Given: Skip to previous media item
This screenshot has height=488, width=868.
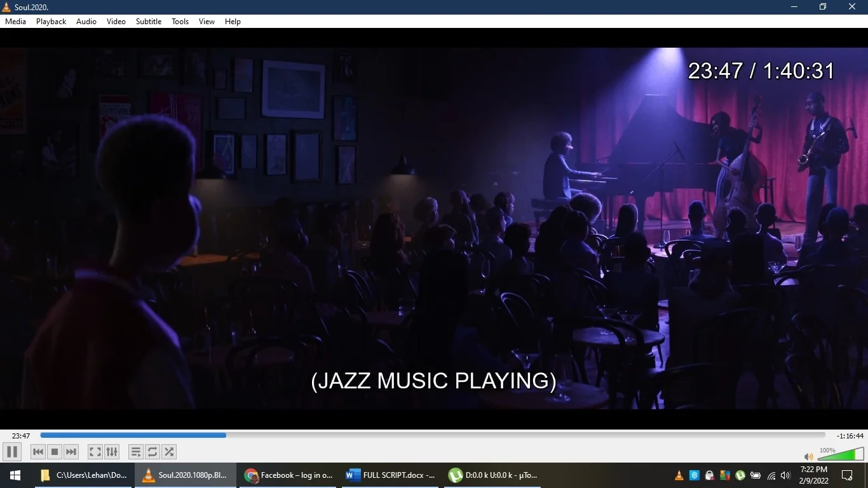Looking at the screenshot, I should (x=38, y=452).
